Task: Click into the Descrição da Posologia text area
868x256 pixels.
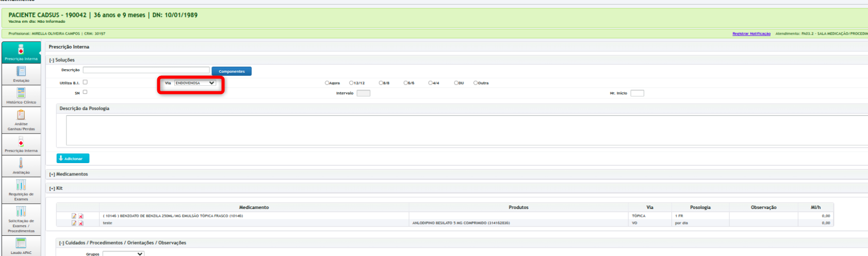Action: click(x=464, y=130)
